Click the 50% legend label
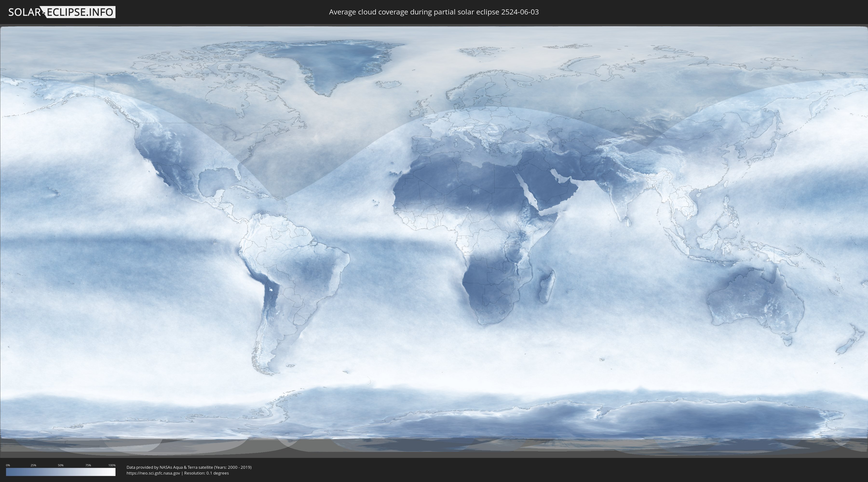This screenshot has height=482, width=868. pos(61,465)
